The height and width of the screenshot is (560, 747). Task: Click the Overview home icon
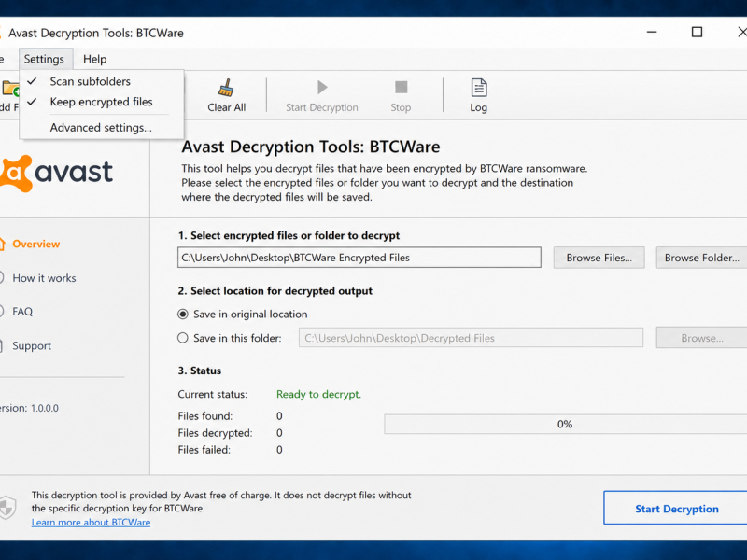pyautogui.click(x=2, y=244)
